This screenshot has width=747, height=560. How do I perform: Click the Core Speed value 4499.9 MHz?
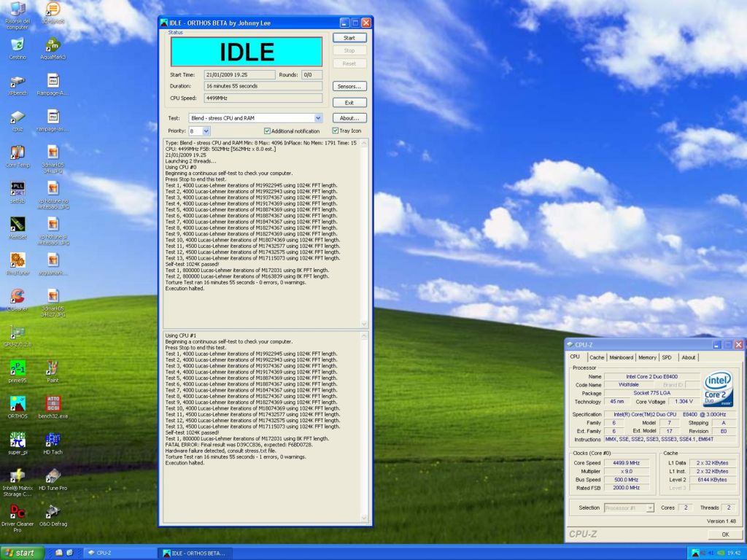(x=627, y=462)
